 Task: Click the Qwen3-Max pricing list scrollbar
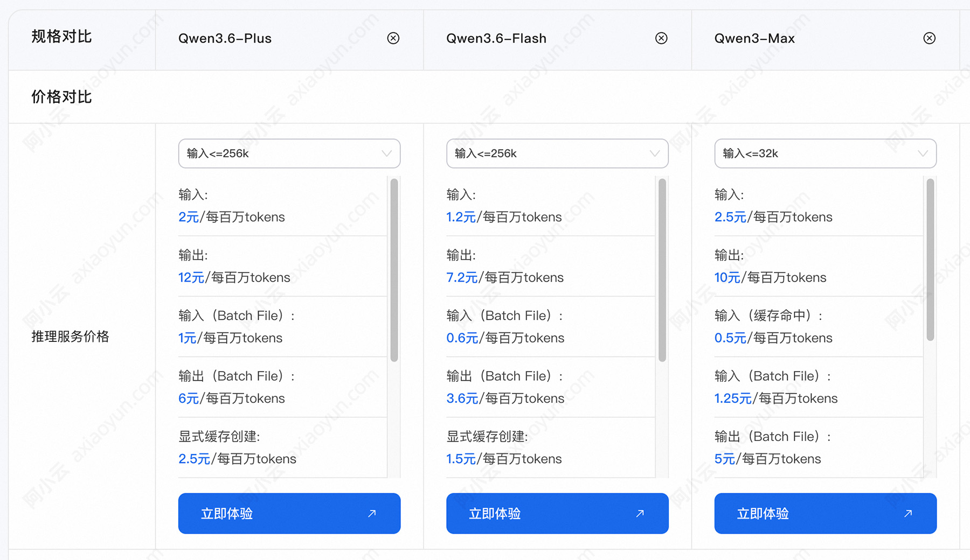[x=931, y=260]
